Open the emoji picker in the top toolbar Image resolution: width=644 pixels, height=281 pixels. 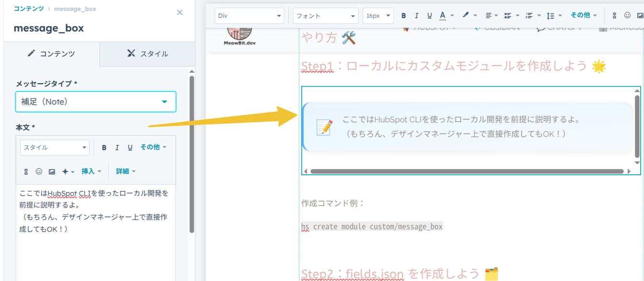[x=627, y=15]
